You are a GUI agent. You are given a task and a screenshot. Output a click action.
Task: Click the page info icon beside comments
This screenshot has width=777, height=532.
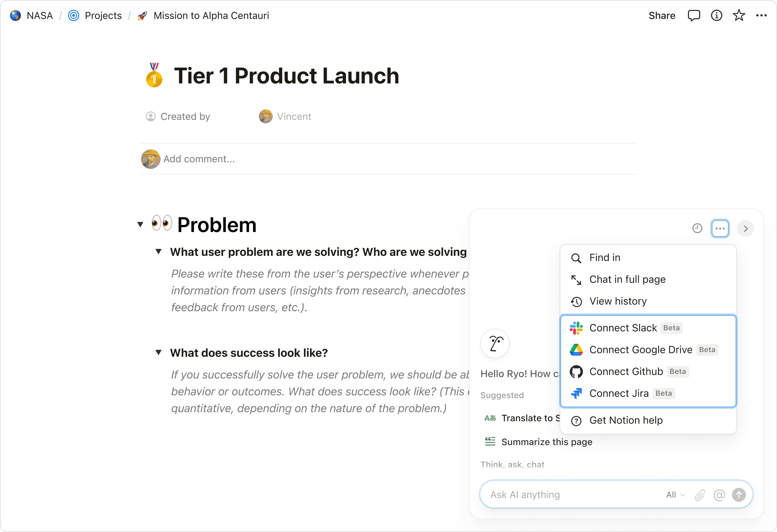(716, 15)
